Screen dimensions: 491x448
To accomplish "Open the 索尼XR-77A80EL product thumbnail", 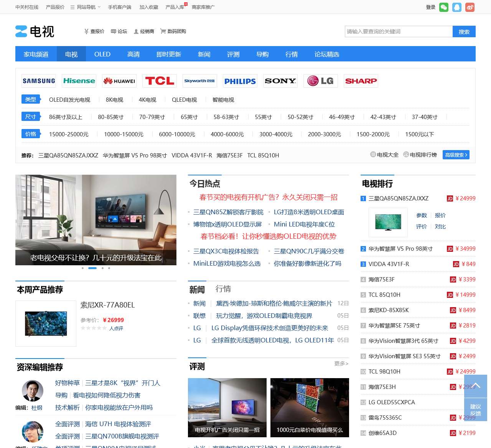I will pos(46,324).
